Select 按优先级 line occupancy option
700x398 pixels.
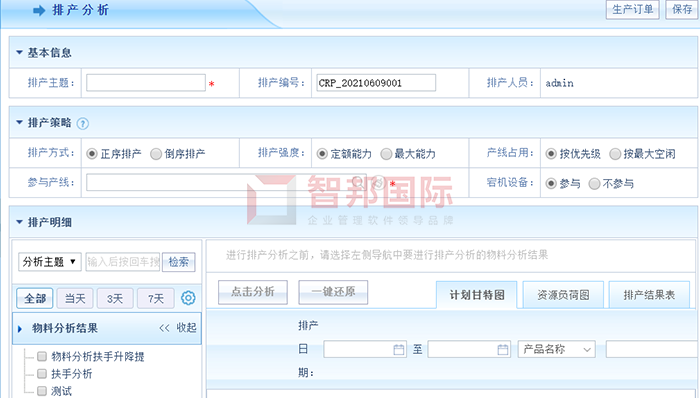[551, 154]
